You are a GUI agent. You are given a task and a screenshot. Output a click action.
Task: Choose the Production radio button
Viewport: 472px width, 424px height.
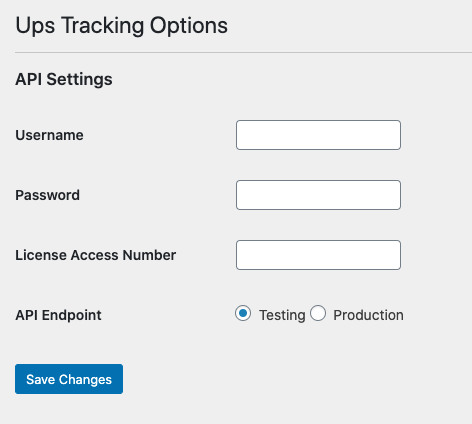tap(318, 313)
